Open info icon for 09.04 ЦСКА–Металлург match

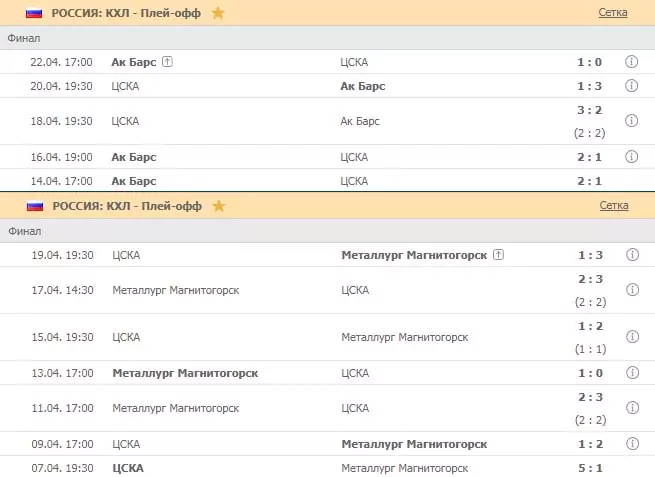pos(632,444)
